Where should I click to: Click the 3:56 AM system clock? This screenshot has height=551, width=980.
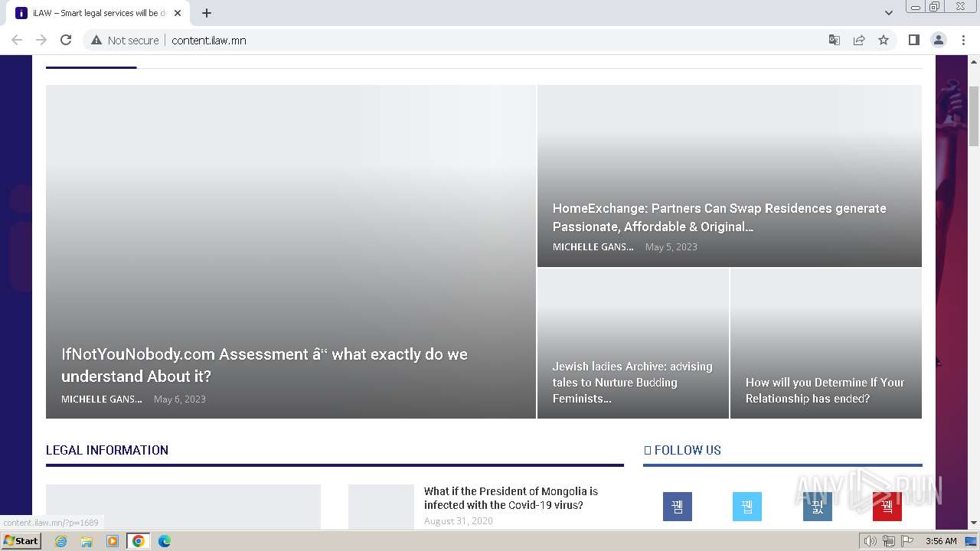tap(941, 541)
